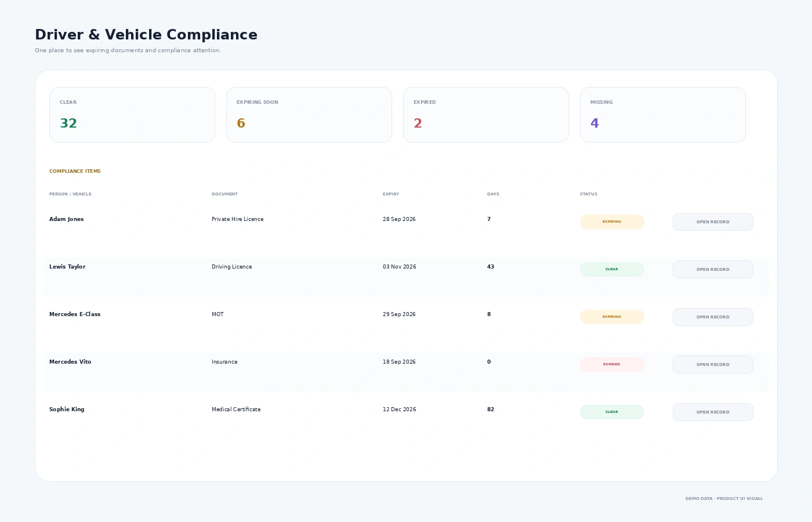Viewport: 812px width, 522px height.
Task: Click the Expiring badge for Mercedes E-Class
Action: tap(612, 317)
